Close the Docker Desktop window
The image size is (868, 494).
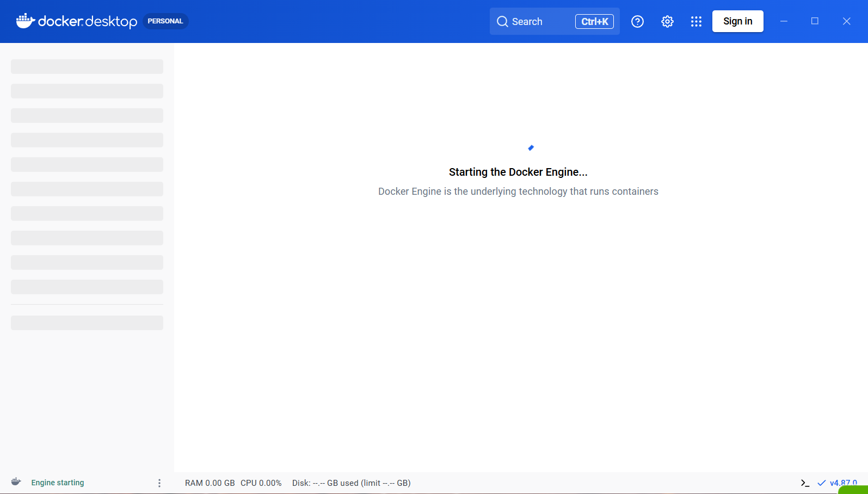pos(846,21)
